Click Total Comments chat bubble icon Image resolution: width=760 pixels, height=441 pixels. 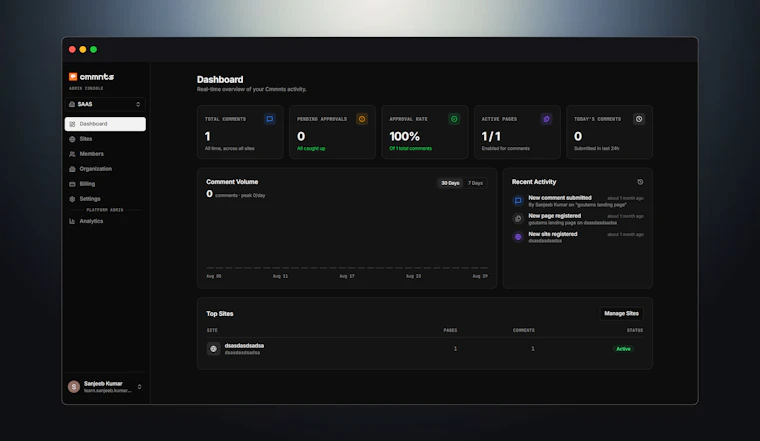(270, 119)
